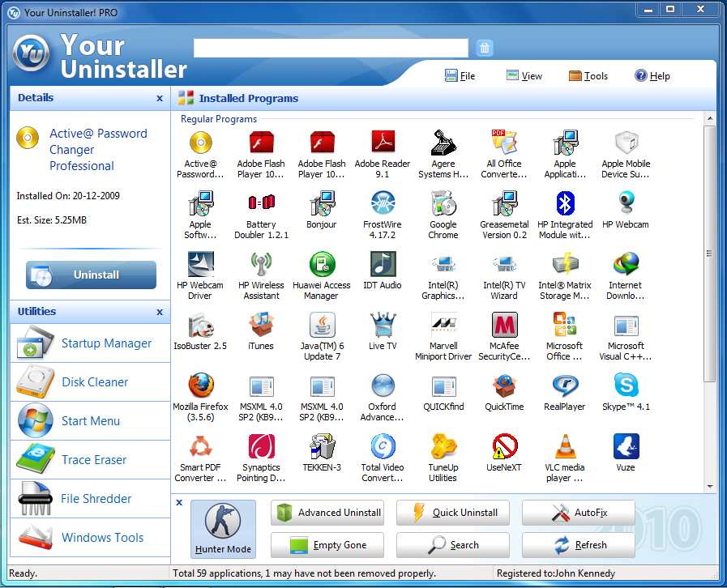Viewport: 727px width, 588px height.
Task: Select Apple Mobile Device Support icon
Action: [626, 143]
